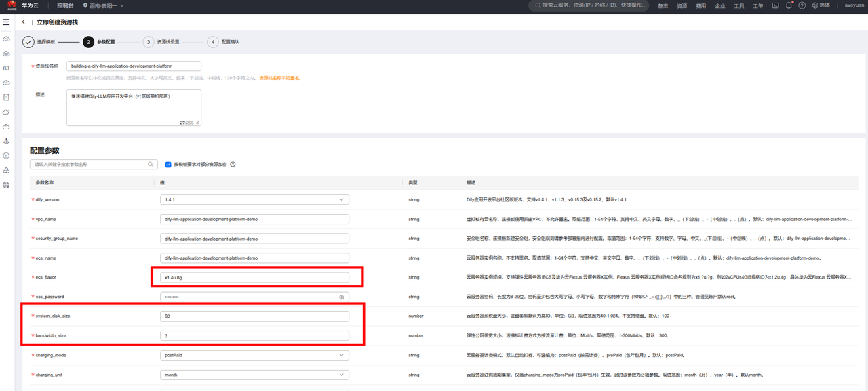Toggle 按模板要求对部分资源加密 checkbox
Screen dimensions: 868x391
(168, 164)
